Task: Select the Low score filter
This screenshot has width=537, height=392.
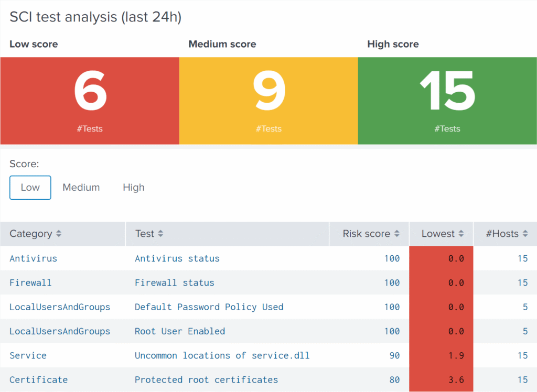Action: click(x=30, y=188)
